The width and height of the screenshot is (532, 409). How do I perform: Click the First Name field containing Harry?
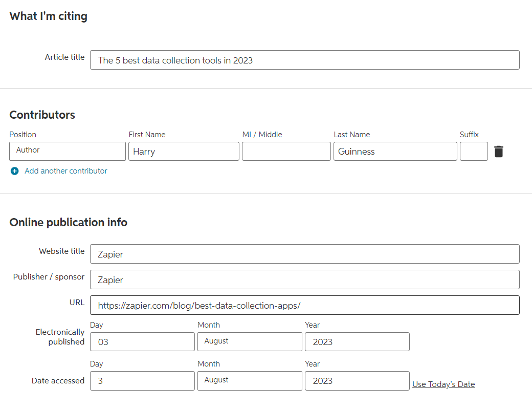184,152
